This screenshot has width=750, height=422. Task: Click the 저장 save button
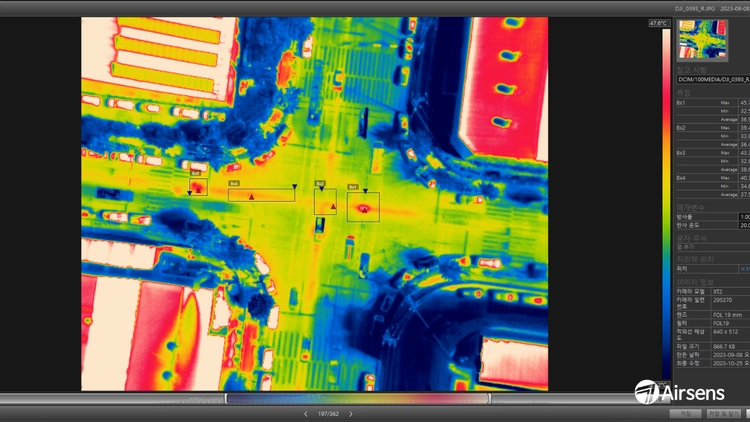[x=685, y=413]
